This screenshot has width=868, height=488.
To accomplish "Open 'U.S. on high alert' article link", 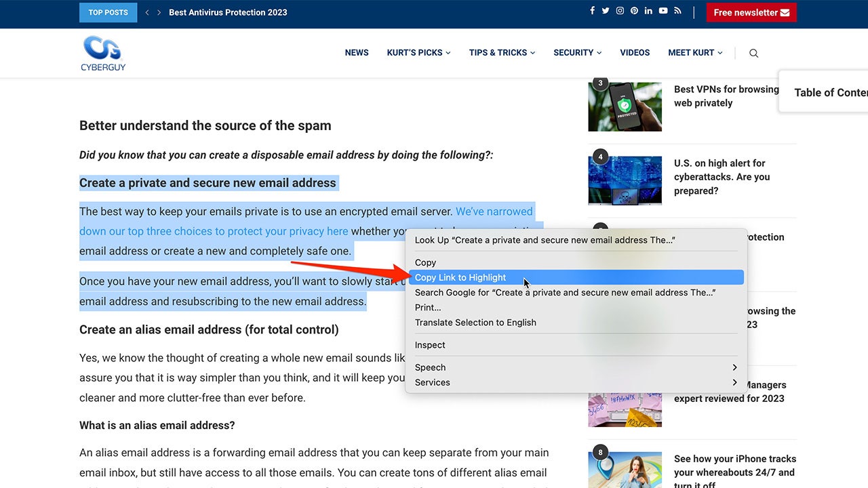I will coord(722,177).
